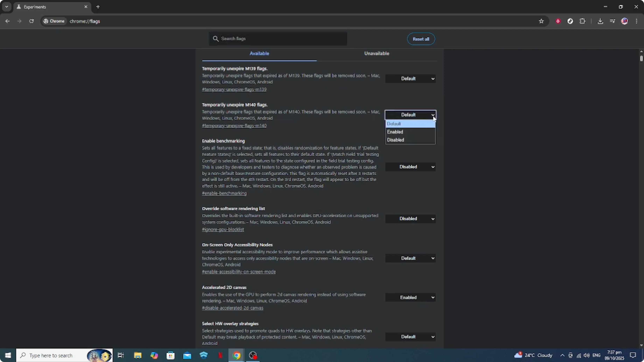The height and width of the screenshot is (362, 644).
Task: Switch to the Unavailable tab
Action: [376, 53]
